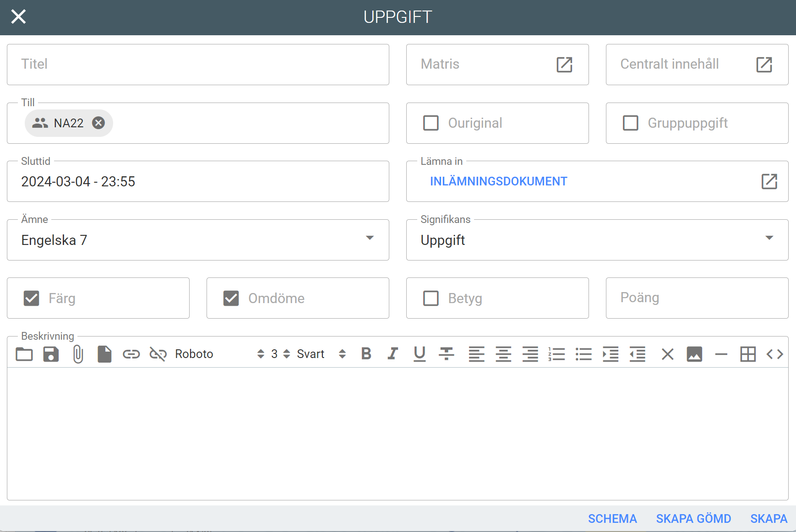The width and height of the screenshot is (796, 532).
Task: Click into the Titel input field
Action: [x=198, y=65]
